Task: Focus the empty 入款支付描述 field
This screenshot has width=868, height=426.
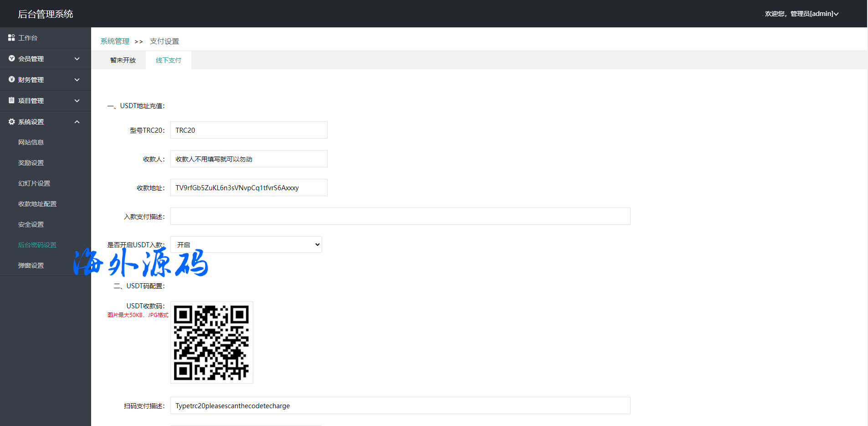Action: pos(400,217)
